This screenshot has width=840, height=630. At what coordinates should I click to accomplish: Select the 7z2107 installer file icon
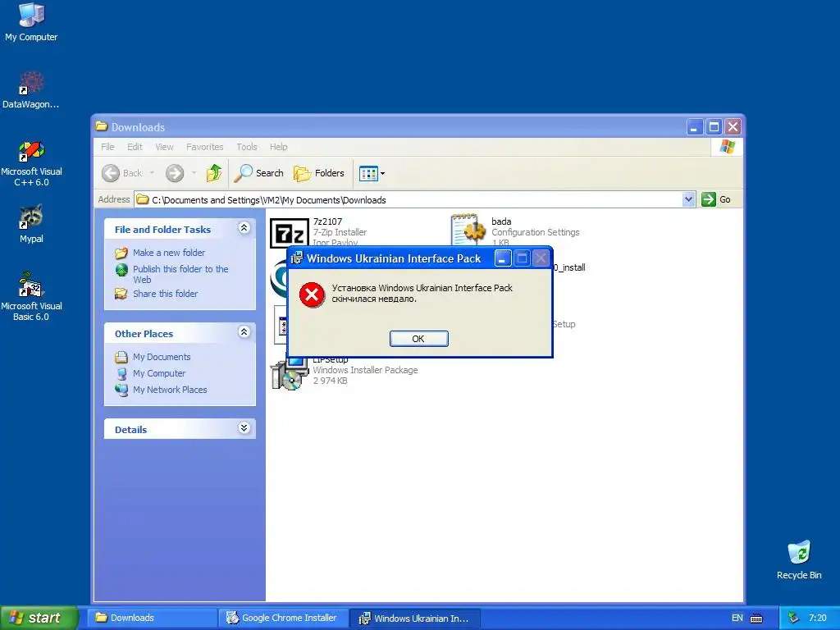pos(290,233)
